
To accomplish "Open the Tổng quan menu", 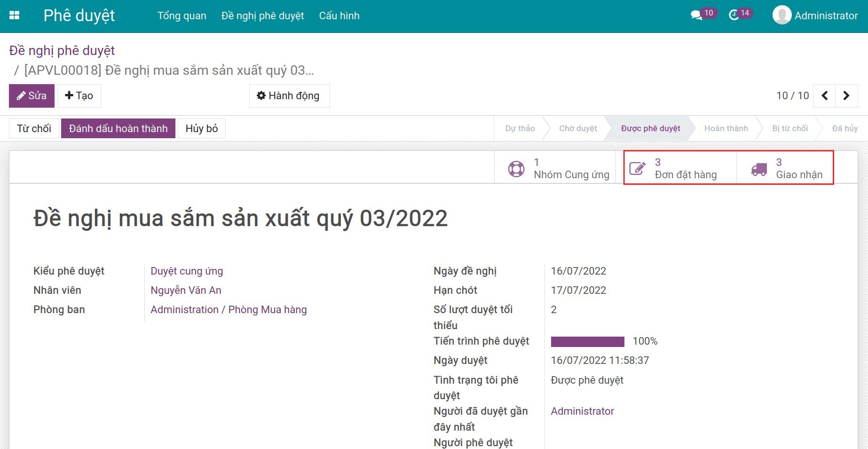I will [x=181, y=16].
